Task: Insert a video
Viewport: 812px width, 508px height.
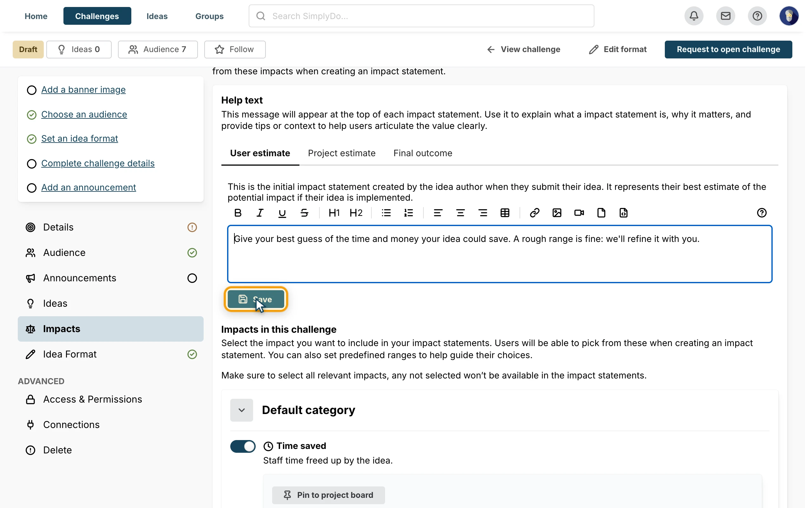Action: [579, 213]
